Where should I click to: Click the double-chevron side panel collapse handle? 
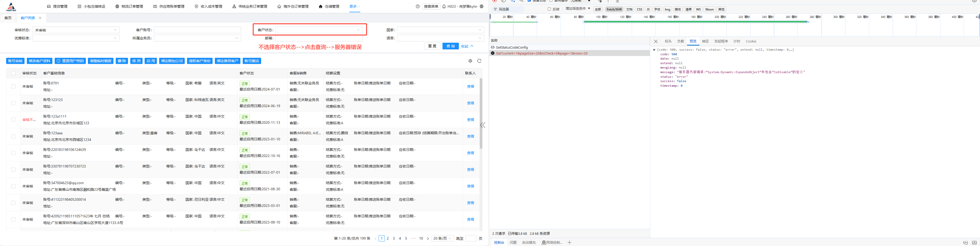click(x=482, y=125)
